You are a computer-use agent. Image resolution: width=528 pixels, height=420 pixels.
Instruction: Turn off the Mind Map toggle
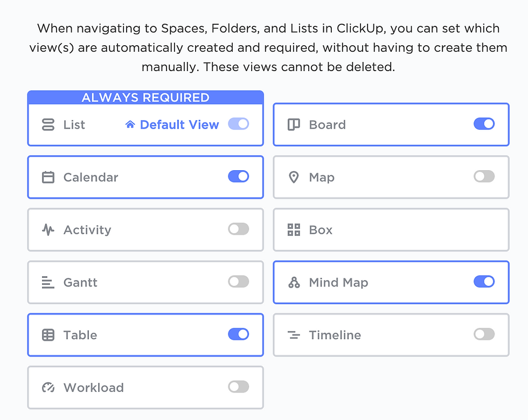[484, 281]
